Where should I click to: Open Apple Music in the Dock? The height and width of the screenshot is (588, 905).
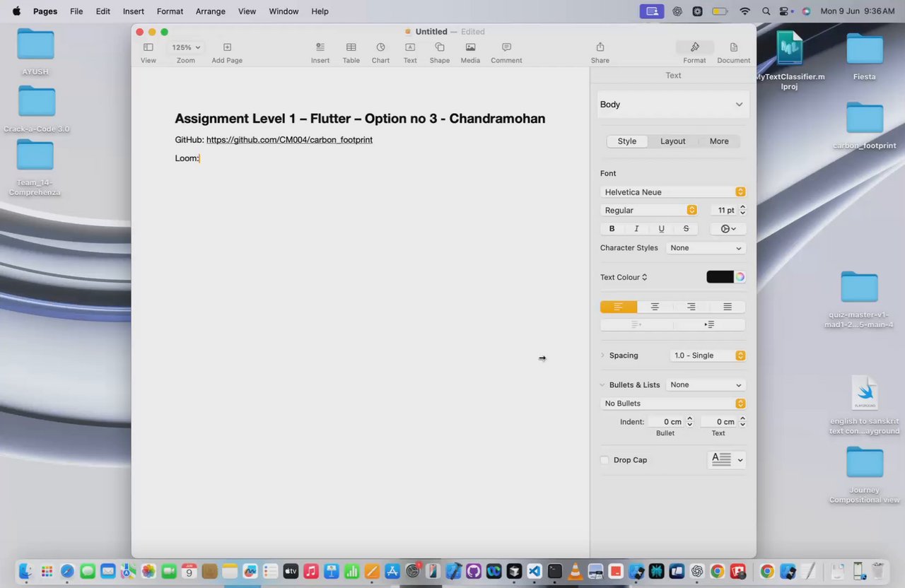[311, 571]
